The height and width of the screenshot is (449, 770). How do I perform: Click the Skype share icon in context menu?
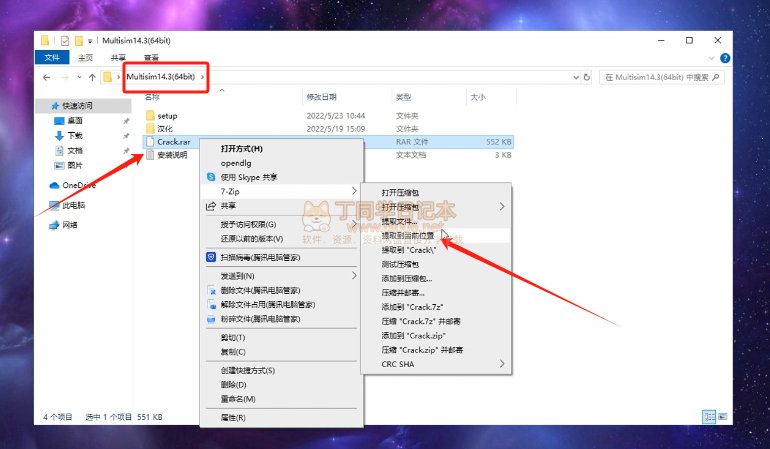[x=211, y=177]
